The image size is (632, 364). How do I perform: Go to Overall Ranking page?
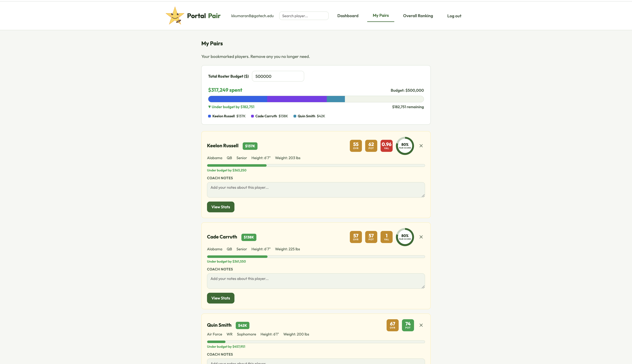pos(418,16)
